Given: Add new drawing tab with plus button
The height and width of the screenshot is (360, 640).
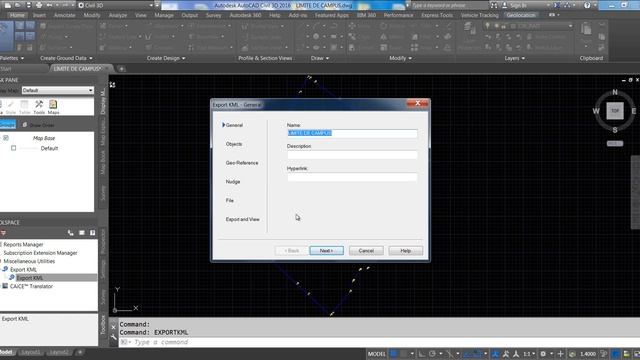Looking at the screenshot, I should click(x=121, y=69).
